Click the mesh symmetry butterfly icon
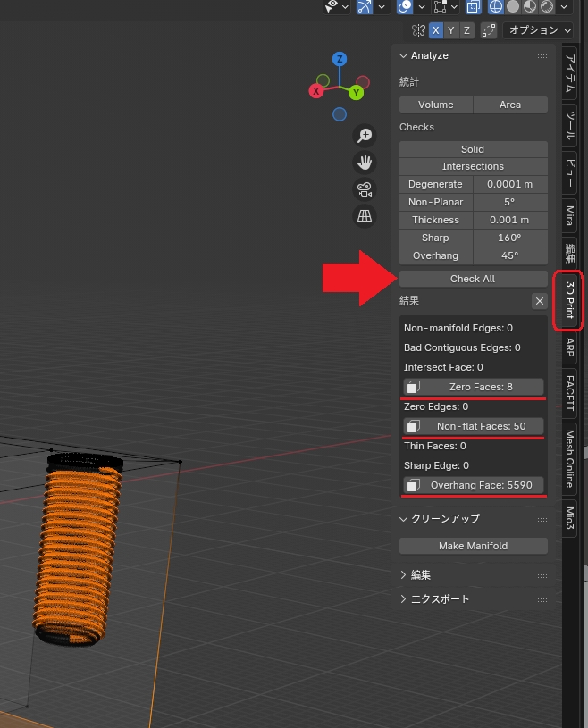This screenshot has height=728, width=588. [417, 30]
